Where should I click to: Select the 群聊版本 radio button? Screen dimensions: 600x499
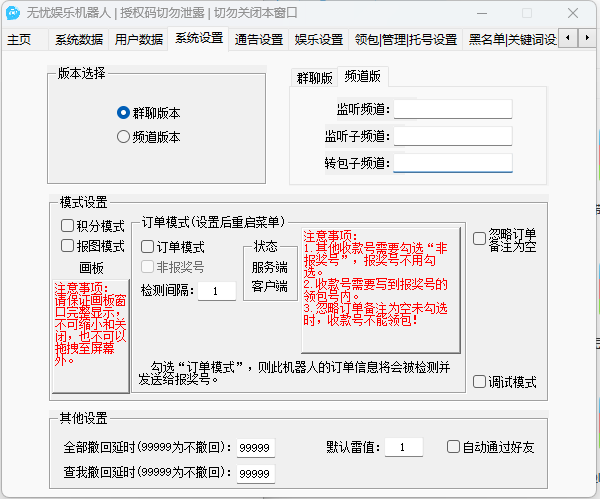[x=124, y=114]
